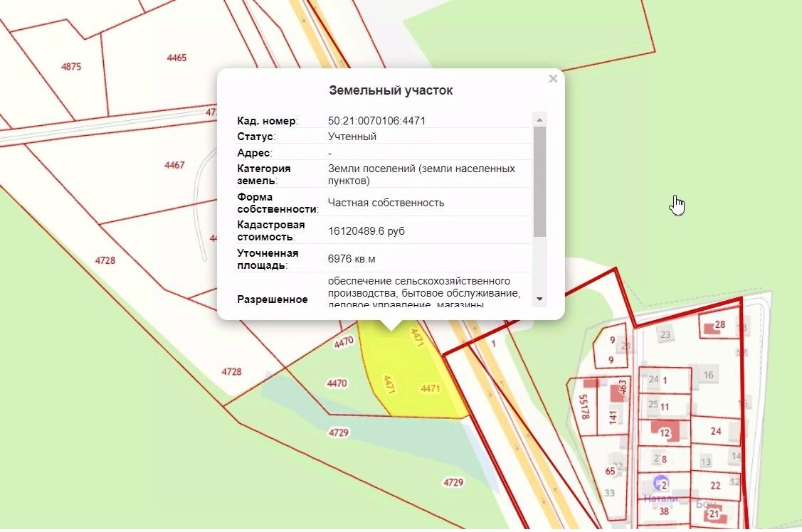Select parcel 4728 on the map
802x532 pixels.
coord(105,260)
